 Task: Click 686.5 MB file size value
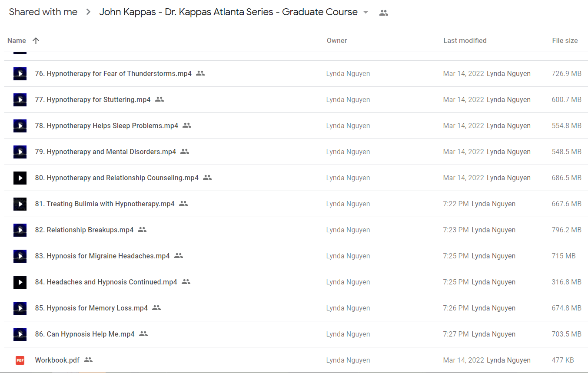coord(566,178)
